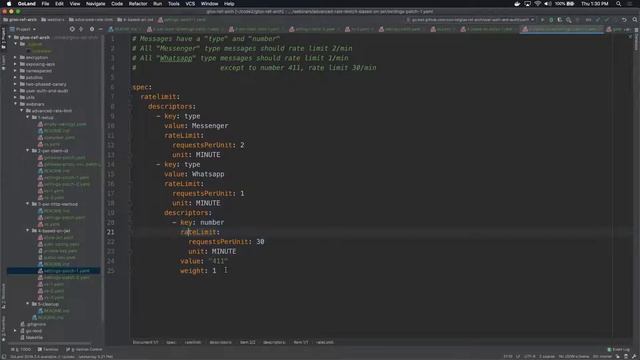640x360 pixels.
Task: Open the VCS menu
Action: [x=190, y=4]
